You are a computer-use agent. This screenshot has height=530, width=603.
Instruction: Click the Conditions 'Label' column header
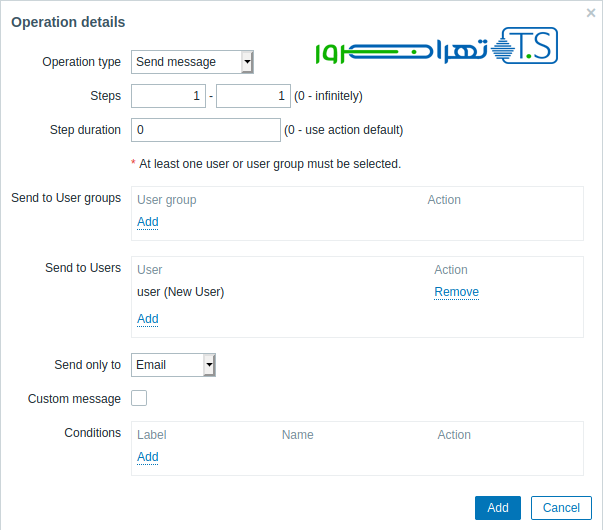(152, 435)
